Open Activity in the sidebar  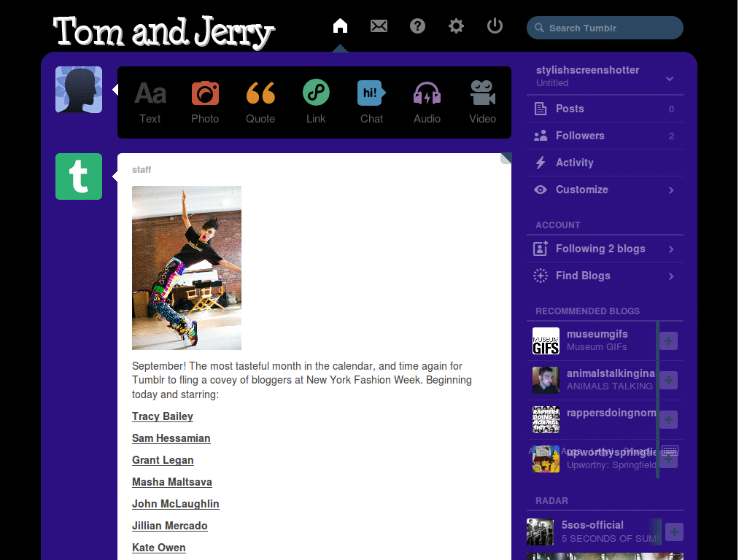605,163
